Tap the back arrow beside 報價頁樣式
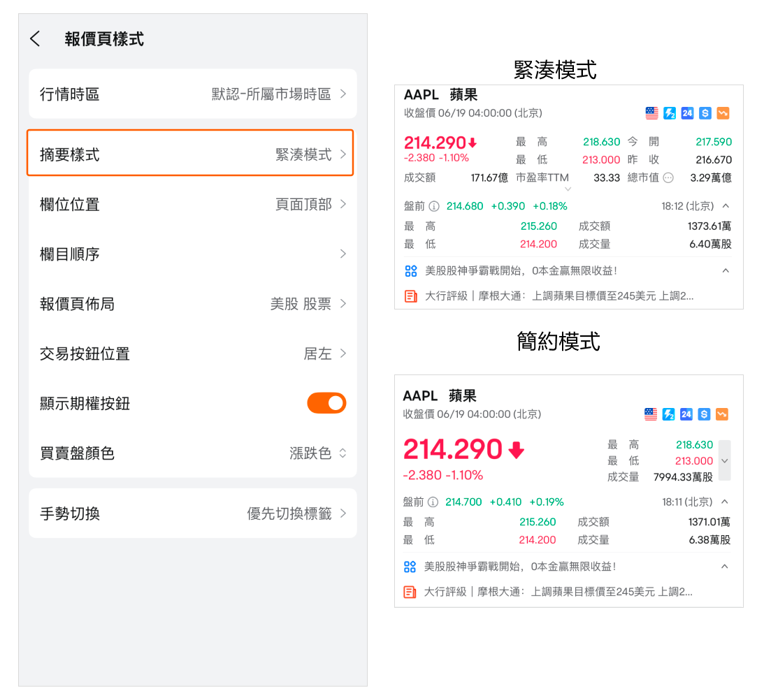This screenshot has height=700, width=764. (x=35, y=39)
